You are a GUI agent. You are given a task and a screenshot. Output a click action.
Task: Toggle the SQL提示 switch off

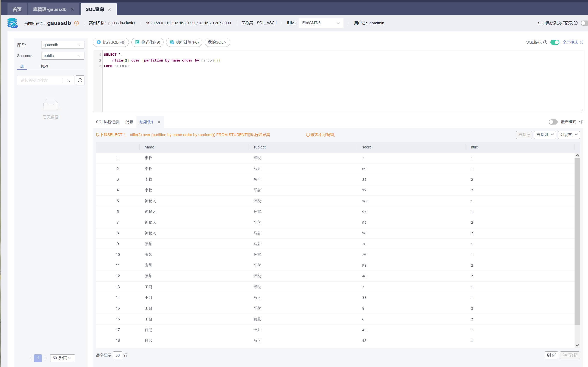click(554, 42)
